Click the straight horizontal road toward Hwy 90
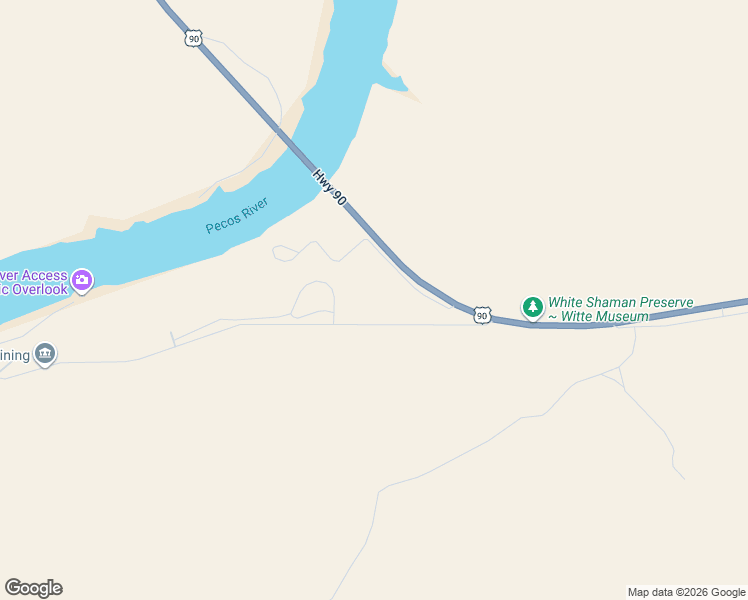This screenshot has height=600, width=748. click(x=358, y=324)
